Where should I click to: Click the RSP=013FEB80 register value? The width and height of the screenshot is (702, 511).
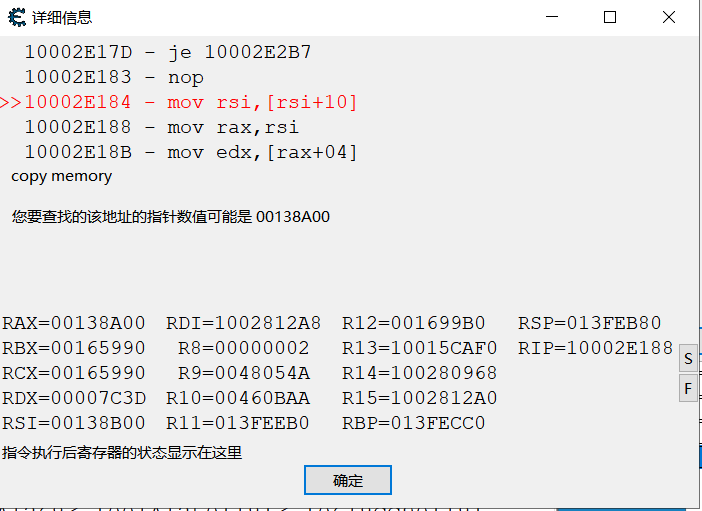pos(590,323)
